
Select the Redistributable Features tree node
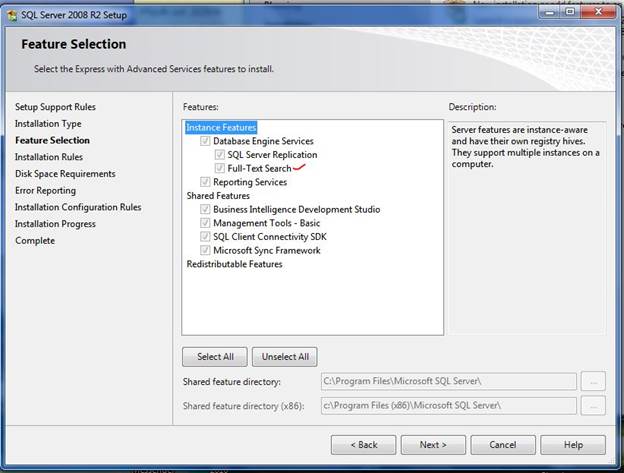tap(234, 264)
